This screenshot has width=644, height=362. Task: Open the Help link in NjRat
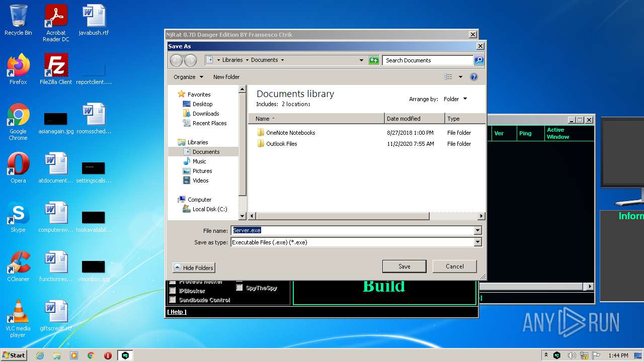(177, 312)
